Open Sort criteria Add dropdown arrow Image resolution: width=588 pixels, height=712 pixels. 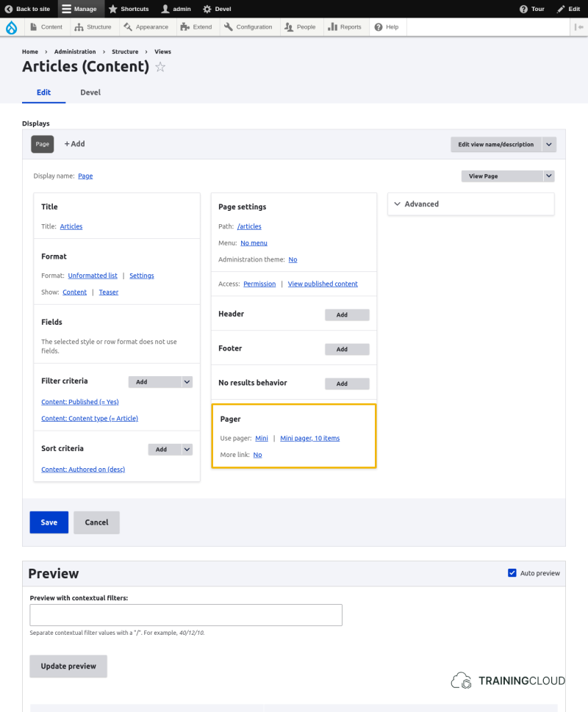187,450
